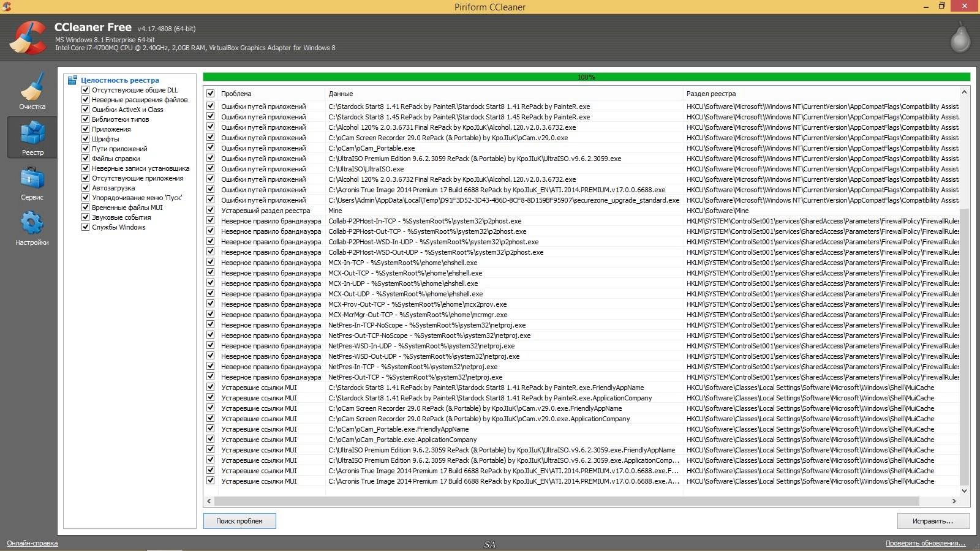Toggle Временные файлы MUI checkbox

tap(86, 208)
